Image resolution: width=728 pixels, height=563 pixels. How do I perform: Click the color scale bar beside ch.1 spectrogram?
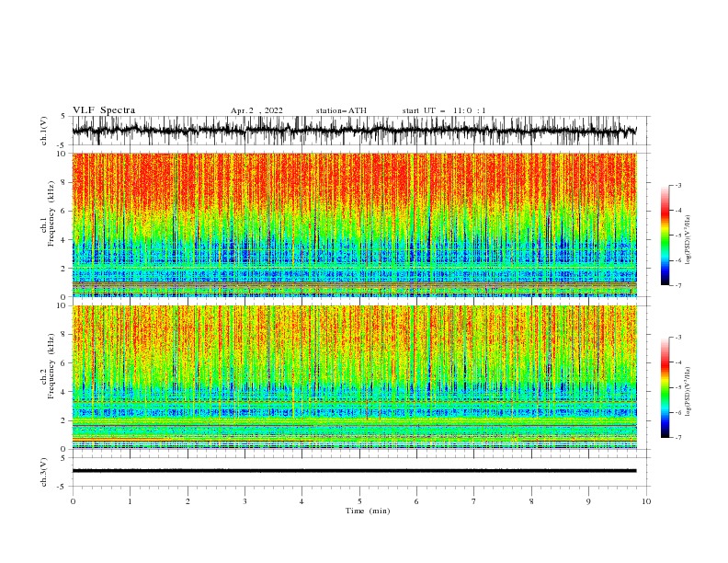click(x=665, y=235)
